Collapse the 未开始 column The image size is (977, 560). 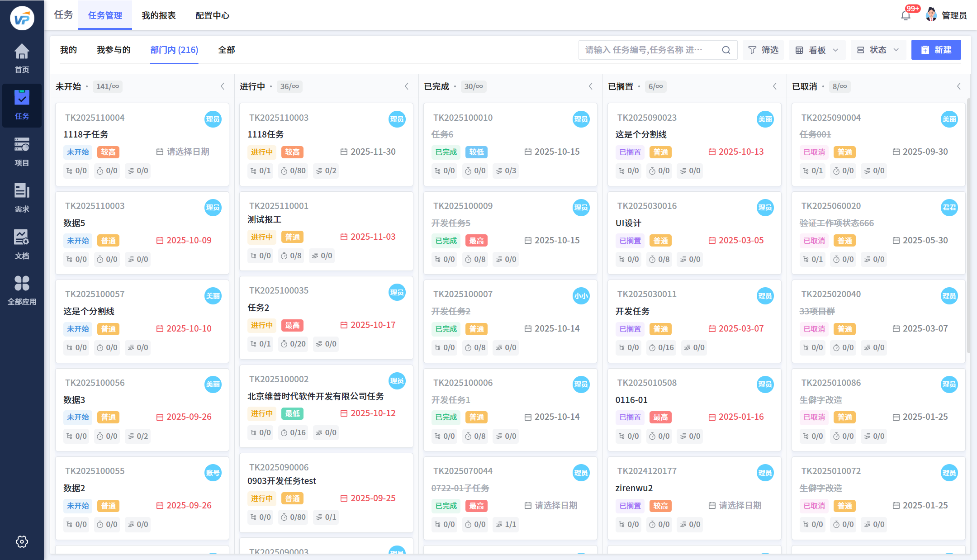(223, 86)
